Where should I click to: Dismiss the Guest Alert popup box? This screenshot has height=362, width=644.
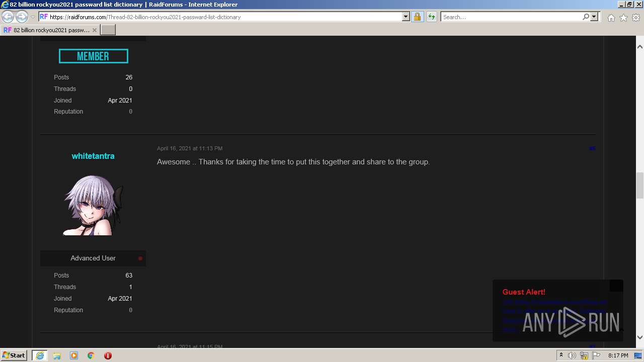coord(616,286)
